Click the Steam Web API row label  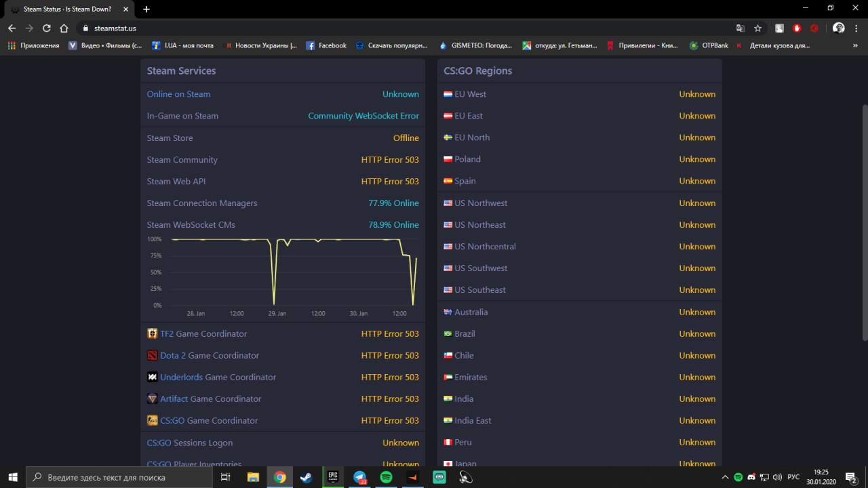click(x=176, y=181)
